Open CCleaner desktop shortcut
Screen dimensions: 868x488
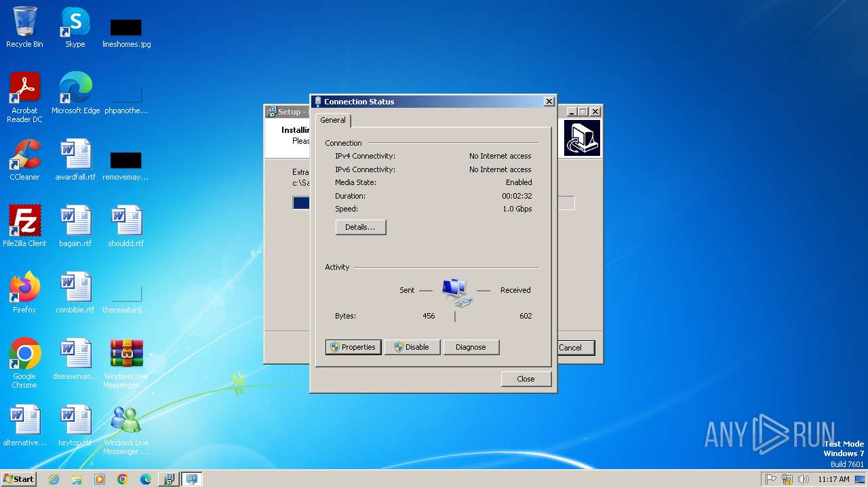click(x=24, y=160)
